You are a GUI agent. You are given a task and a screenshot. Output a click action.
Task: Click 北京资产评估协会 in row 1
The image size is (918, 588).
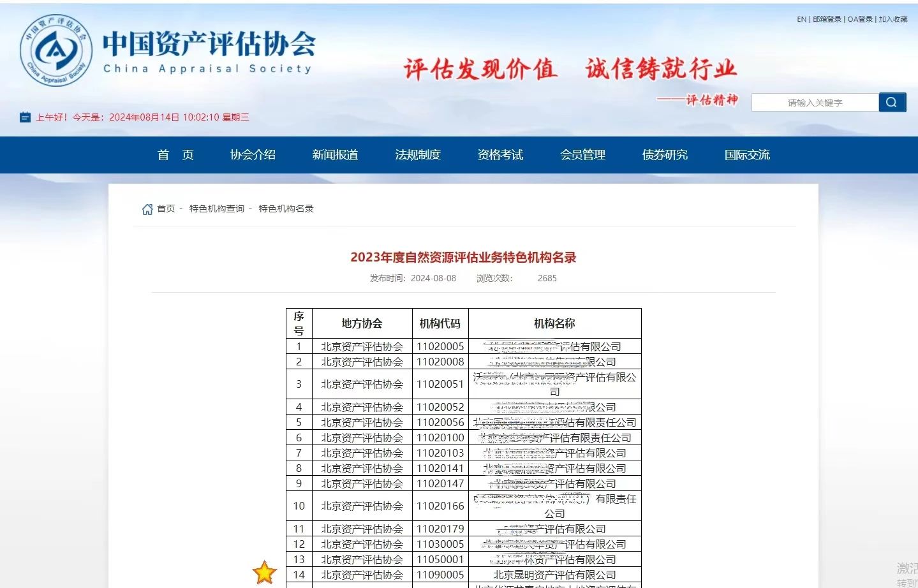coord(362,346)
